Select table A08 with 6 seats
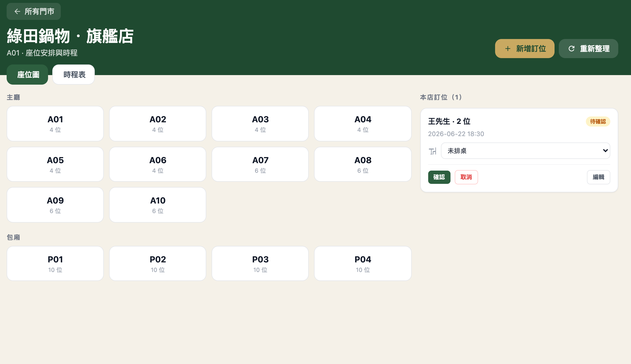 (363, 164)
